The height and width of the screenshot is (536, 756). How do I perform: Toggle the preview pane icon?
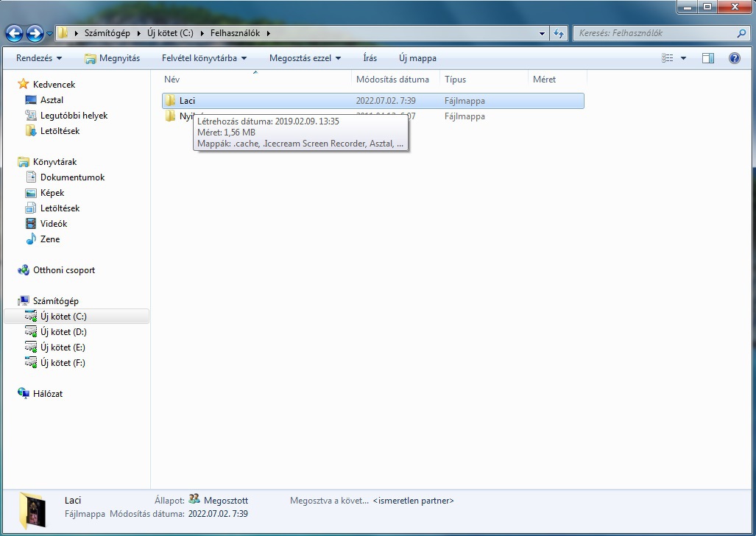(x=708, y=58)
